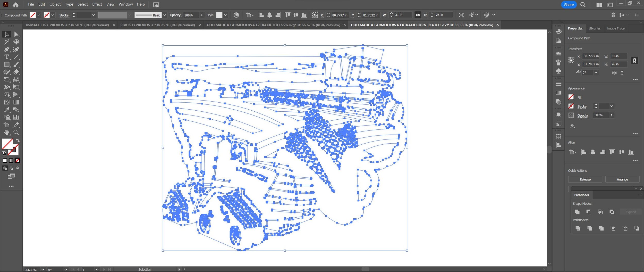Select the Column Graph tool
644x272 pixels.
click(x=16, y=117)
